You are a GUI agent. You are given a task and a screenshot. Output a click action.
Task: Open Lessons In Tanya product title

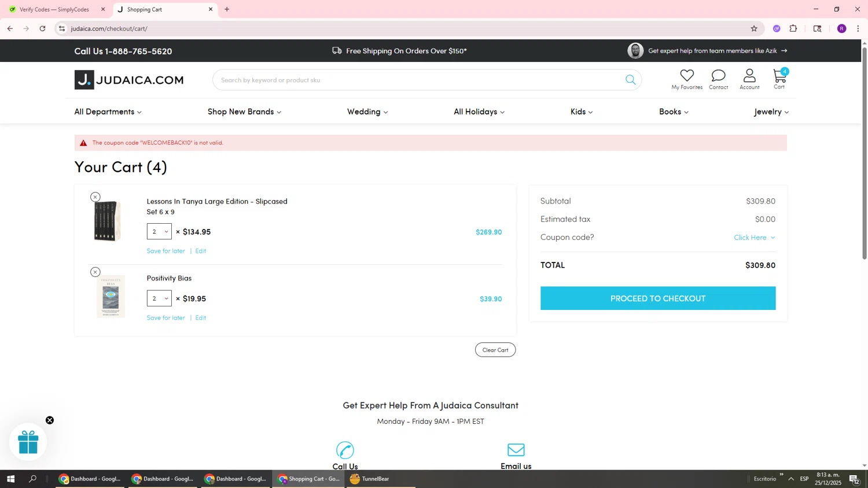click(217, 206)
